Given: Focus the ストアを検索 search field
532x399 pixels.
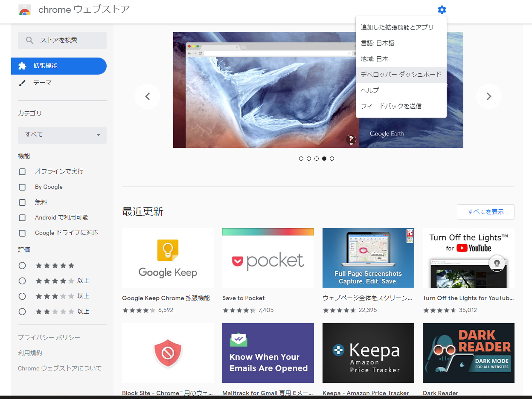Looking at the screenshot, I should tap(62, 40).
